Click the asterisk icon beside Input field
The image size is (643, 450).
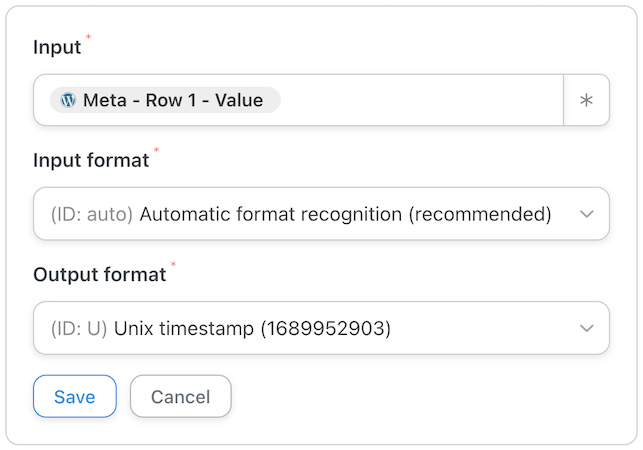pyautogui.click(x=586, y=100)
